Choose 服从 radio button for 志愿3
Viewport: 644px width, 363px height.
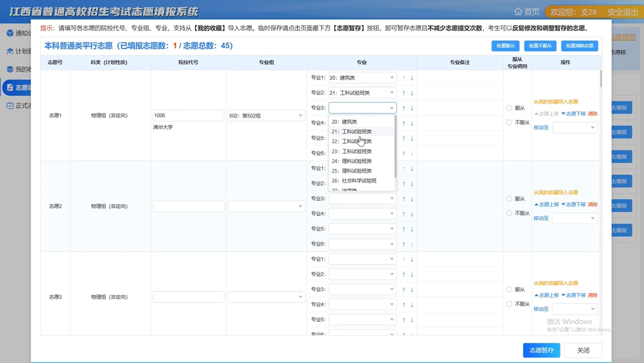tap(509, 289)
